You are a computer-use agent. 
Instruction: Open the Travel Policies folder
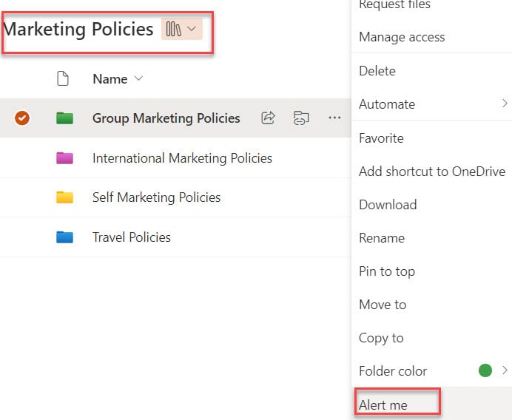[132, 237]
